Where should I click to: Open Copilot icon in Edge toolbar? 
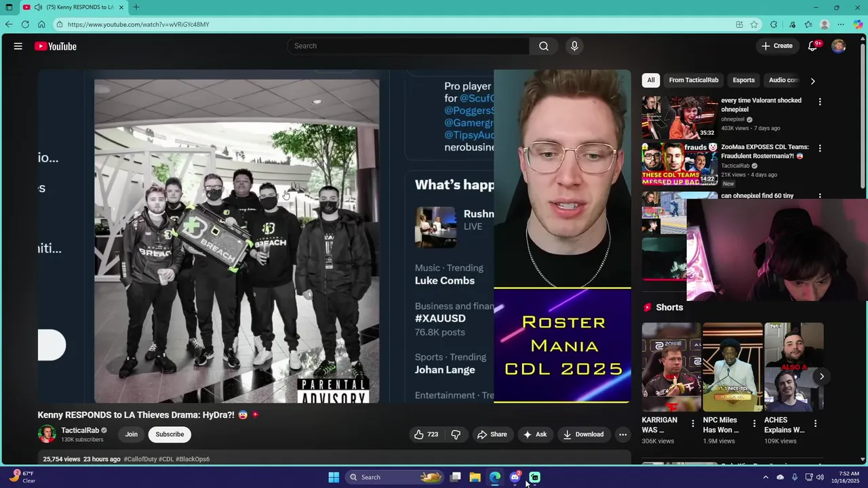coord(859,24)
